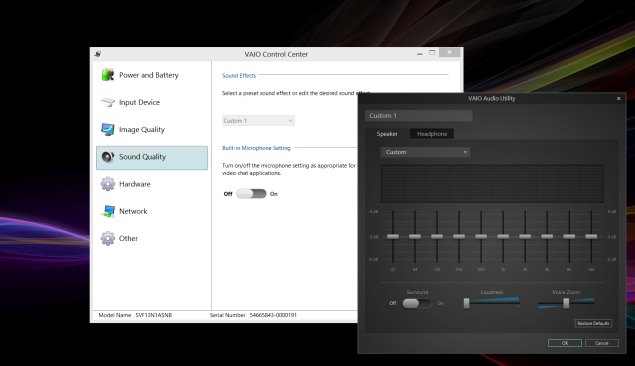This screenshot has width=635, height=366.
Task: Click the 2k equalizer band slider
Action: (x=525, y=236)
